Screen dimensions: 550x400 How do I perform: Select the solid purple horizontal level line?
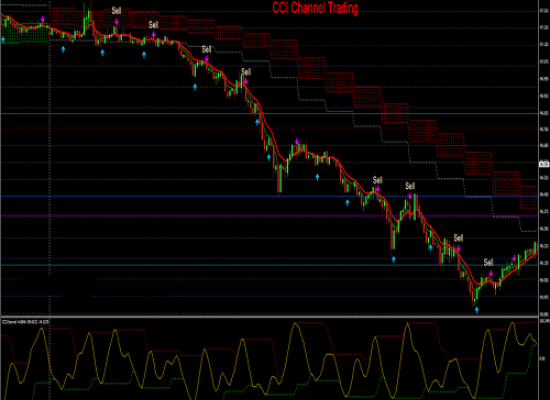269,216
